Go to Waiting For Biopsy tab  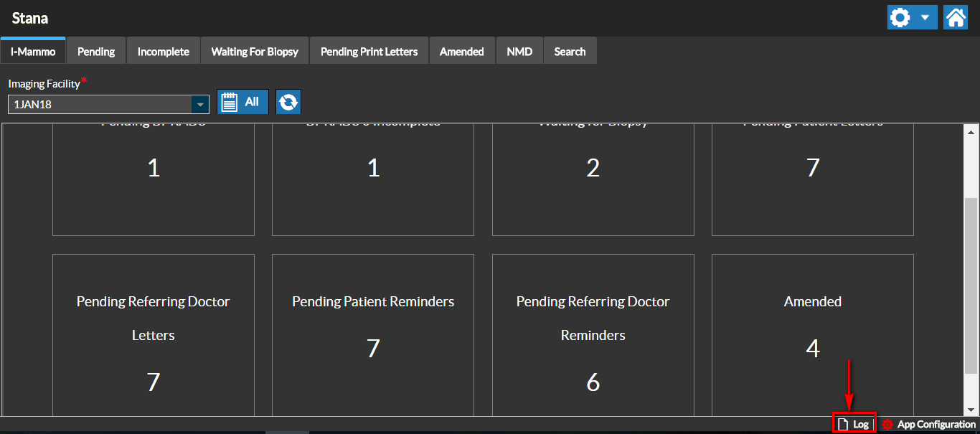click(255, 52)
